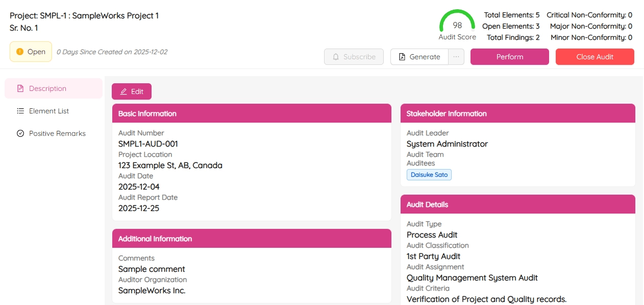644x305 pixels.
Task: Click the checkmark icon beside Positive Remarks
Action: click(20, 133)
